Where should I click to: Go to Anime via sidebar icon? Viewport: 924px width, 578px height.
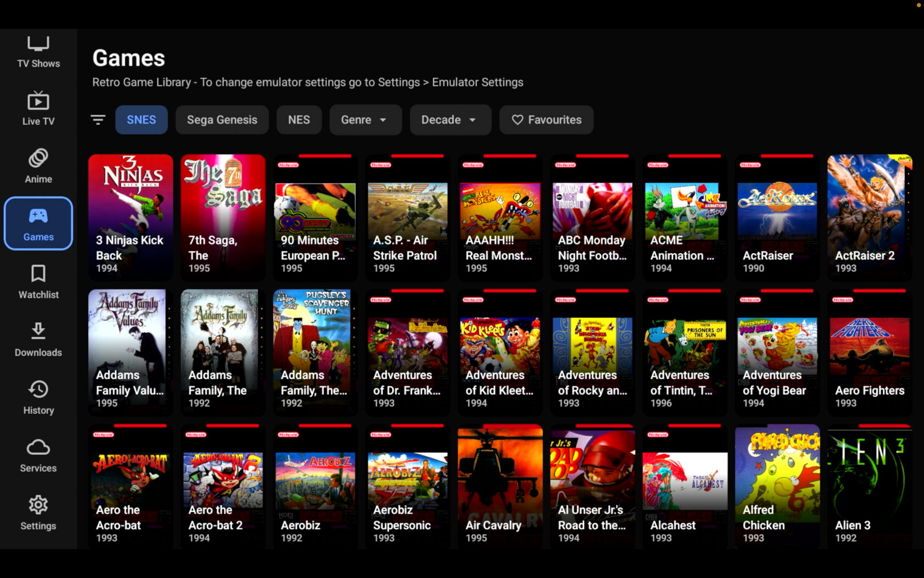(38, 158)
